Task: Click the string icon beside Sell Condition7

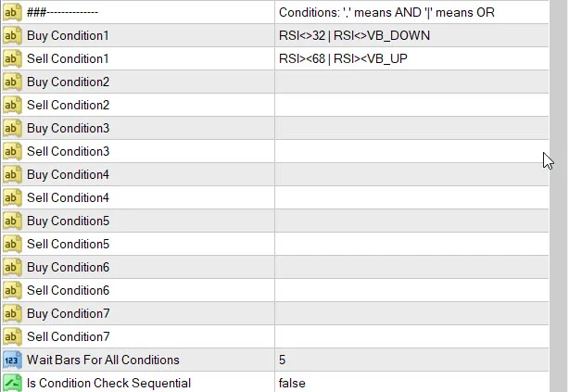Action: pyautogui.click(x=12, y=336)
